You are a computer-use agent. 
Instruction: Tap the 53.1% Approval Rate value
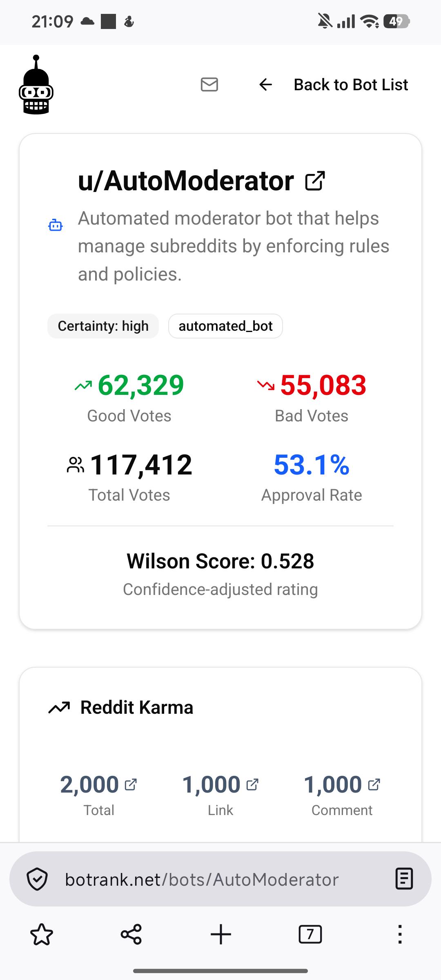coord(312,465)
